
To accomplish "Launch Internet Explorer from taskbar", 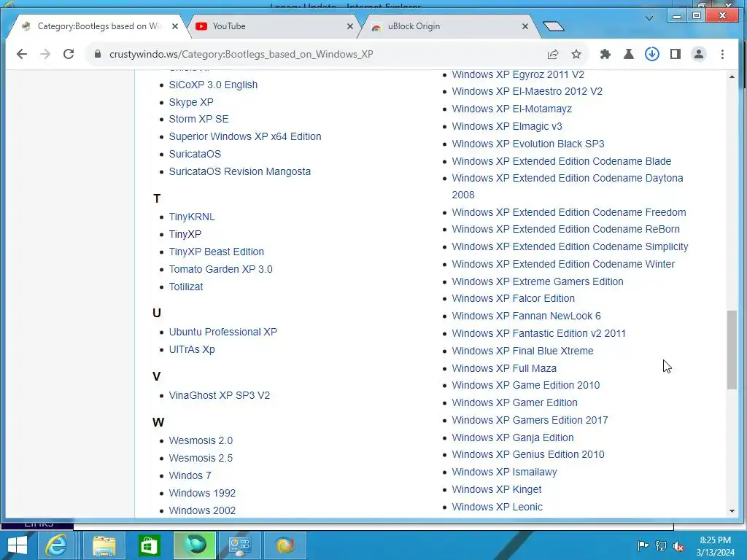I will (56, 545).
